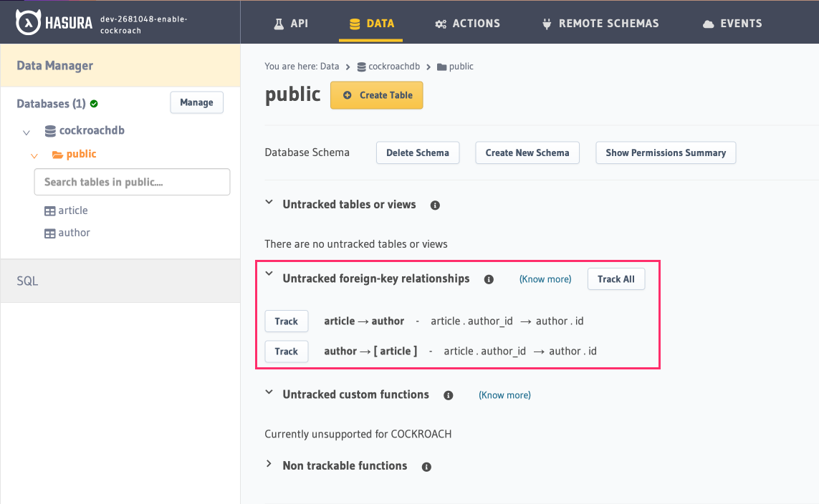Viewport: 819px width, 504px height.
Task: Click the cockroachdb database icon in sidebar
Action: click(x=50, y=131)
